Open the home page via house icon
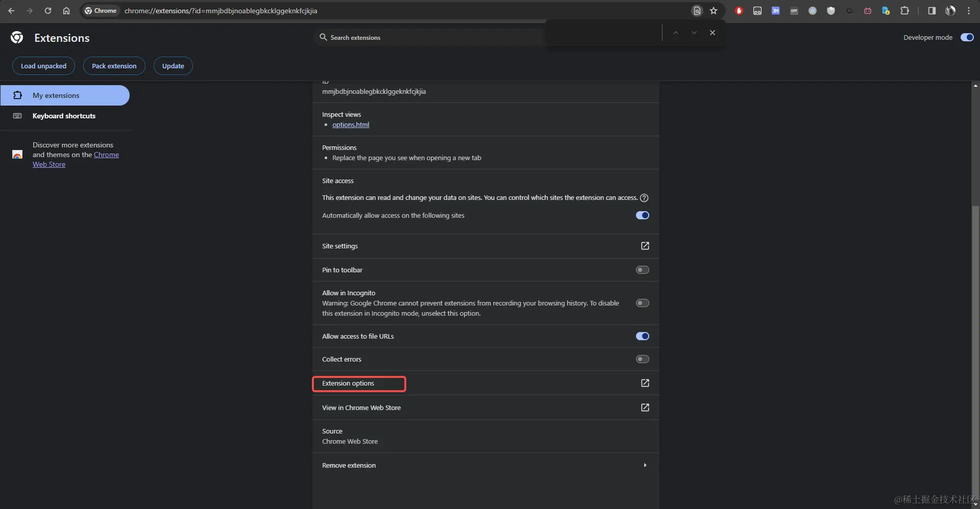The width and height of the screenshot is (980, 509). [x=66, y=11]
